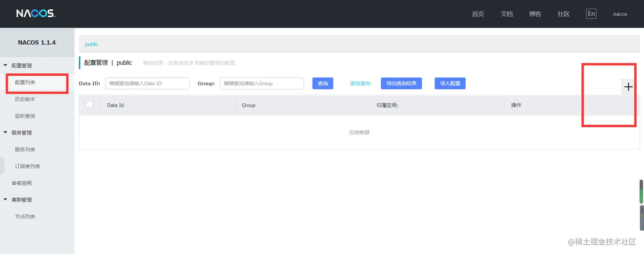Tick the select-all checkbox in table header

click(89, 105)
